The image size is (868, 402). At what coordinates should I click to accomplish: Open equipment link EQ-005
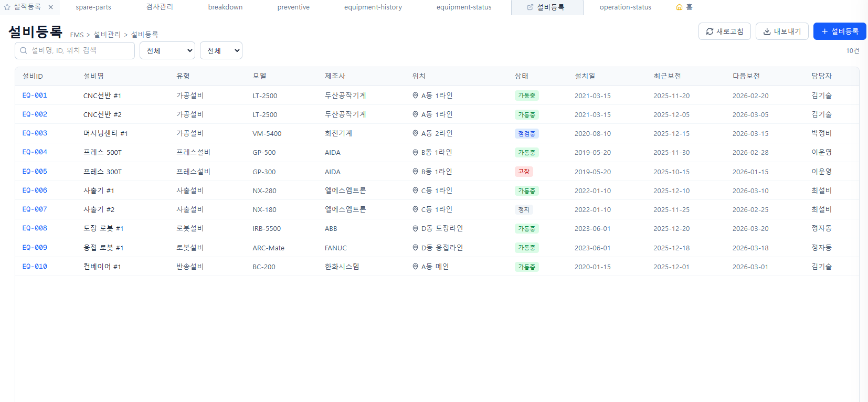click(35, 172)
